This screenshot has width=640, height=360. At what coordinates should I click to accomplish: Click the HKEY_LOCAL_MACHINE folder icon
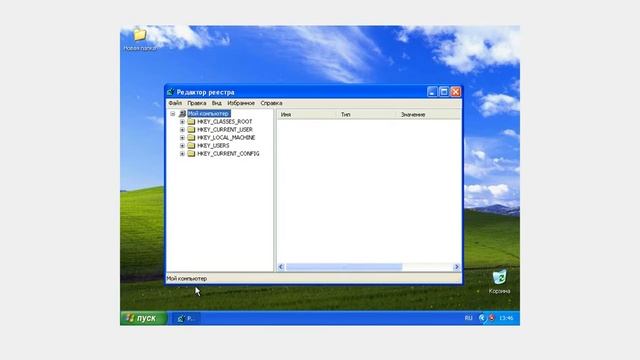pos(191,138)
